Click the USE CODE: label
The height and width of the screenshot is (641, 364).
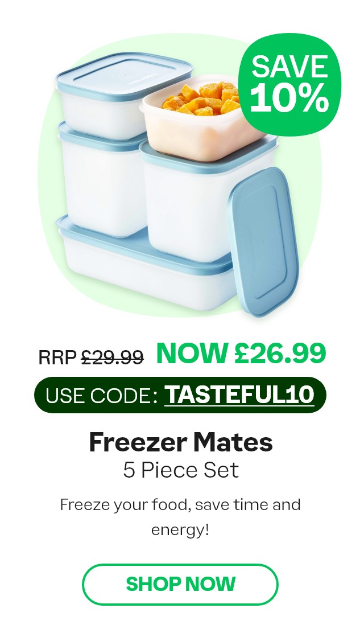[x=102, y=395]
